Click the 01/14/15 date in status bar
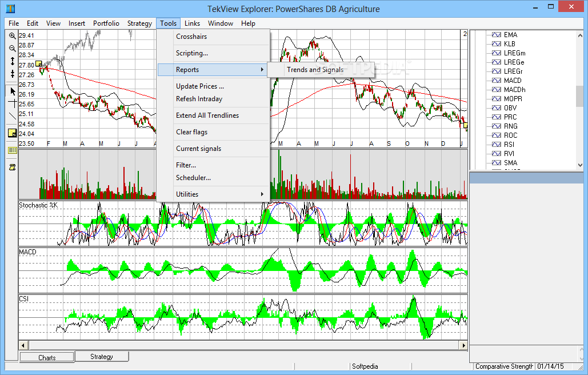Screen dimensions: 588x375 point(550,366)
